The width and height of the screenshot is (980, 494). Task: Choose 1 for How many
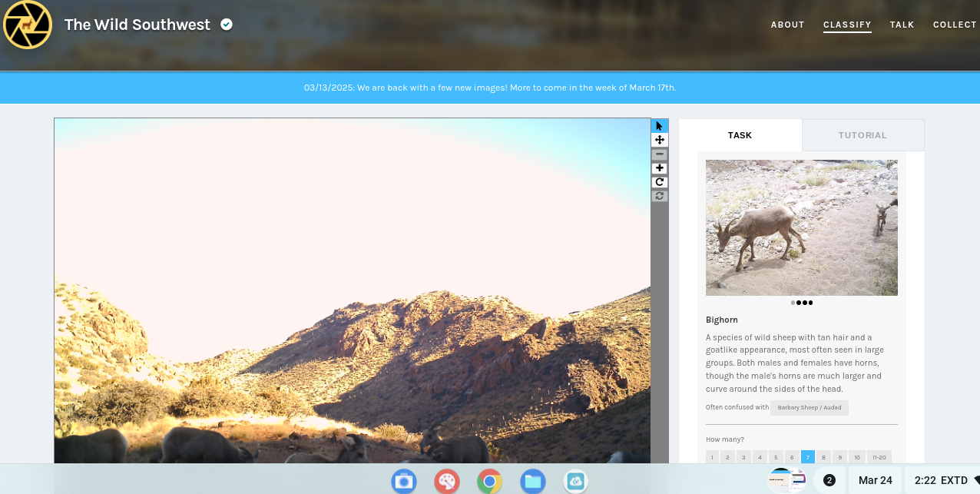(x=712, y=457)
